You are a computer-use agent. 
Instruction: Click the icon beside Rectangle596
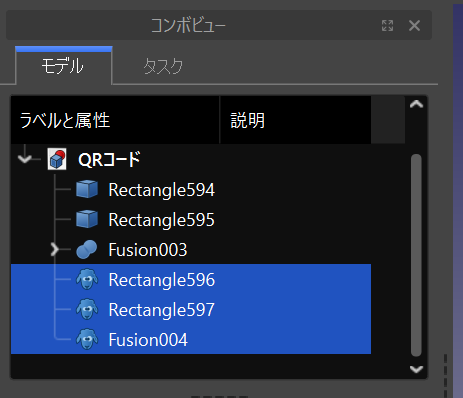(87, 279)
